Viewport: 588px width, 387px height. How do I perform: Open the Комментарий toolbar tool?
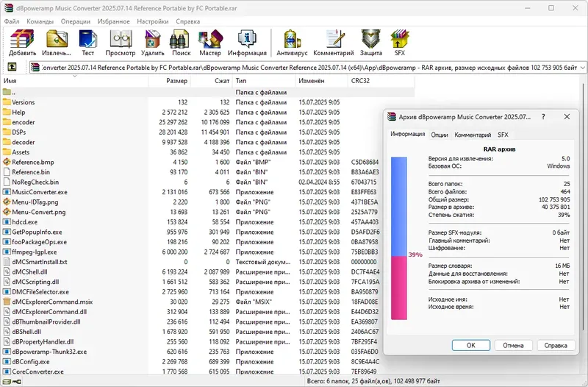point(334,39)
